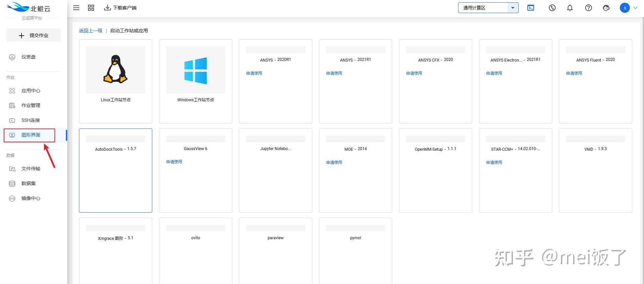Click the ANSYS Fluent - 2020 title
This screenshot has height=284, width=644.
(596, 60)
